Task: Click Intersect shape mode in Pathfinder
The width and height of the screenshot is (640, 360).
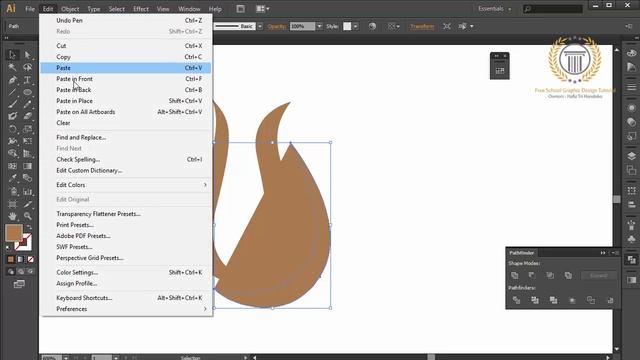Action: [x=550, y=276]
